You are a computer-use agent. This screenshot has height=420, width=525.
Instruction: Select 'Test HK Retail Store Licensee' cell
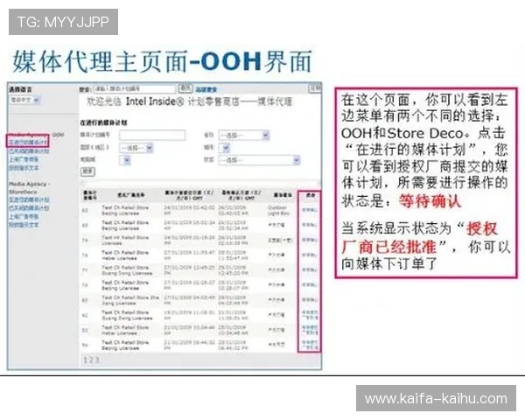point(125,240)
